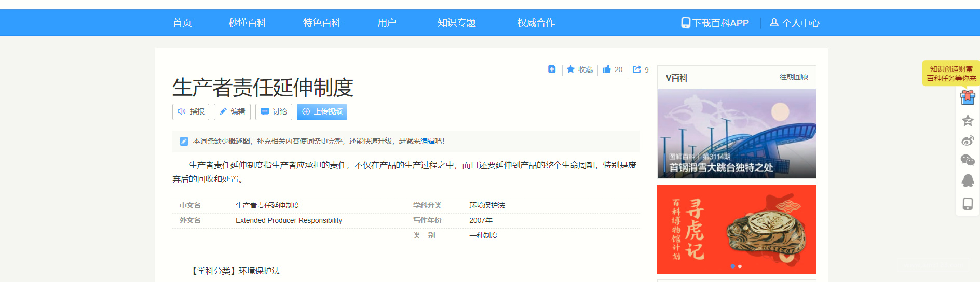Select the first blue carousel dot on banner
Screen dimensions: 980x282
pos(732,266)
